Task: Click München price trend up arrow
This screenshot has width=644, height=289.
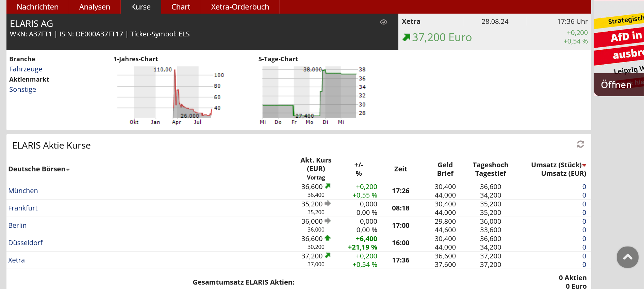Action: click(328, 186)
